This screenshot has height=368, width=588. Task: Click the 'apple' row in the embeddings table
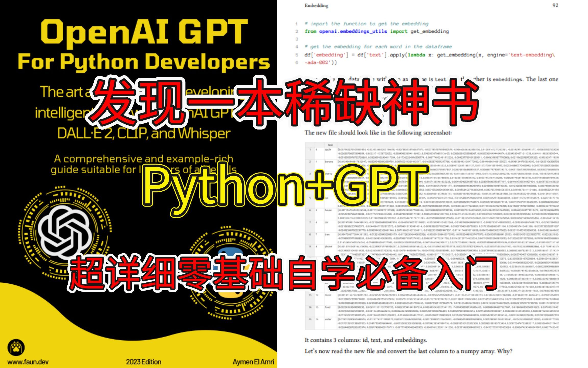pyautogui.click(x=432, y=153)
